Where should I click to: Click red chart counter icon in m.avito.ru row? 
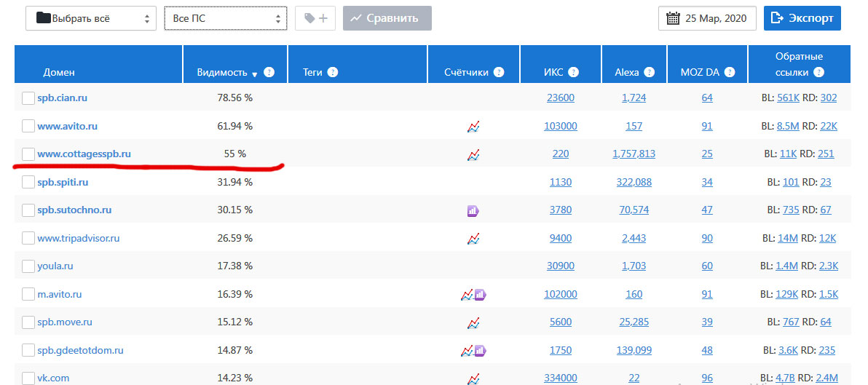[467, 295]
